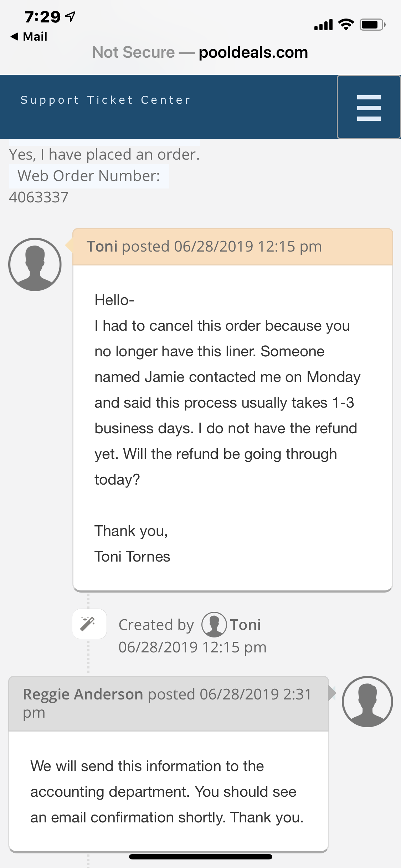Tap the pooldeals.com address bar
Screen dimensions: 401x868
pyautogui.click(x=200, y=52)
